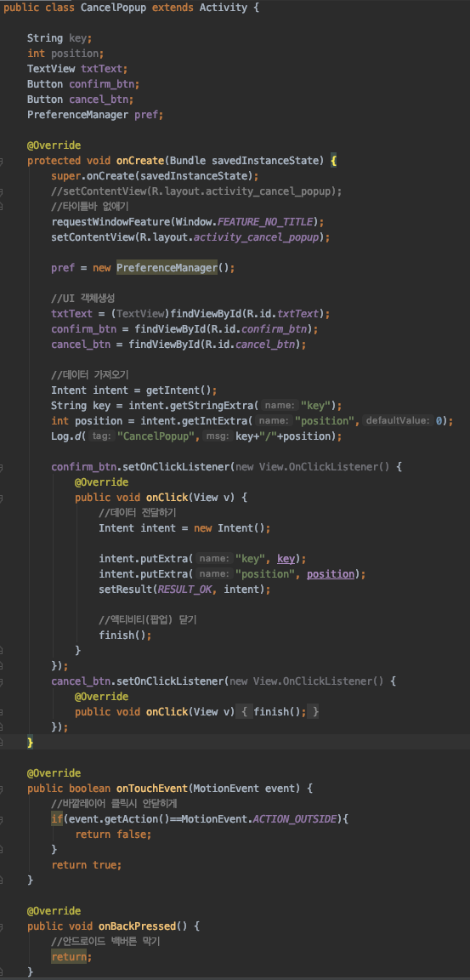
Task: Click the '//바깥레이어 클릭시 안닫히게' comment
Action: pyautogui.click(x=115, y=803)
